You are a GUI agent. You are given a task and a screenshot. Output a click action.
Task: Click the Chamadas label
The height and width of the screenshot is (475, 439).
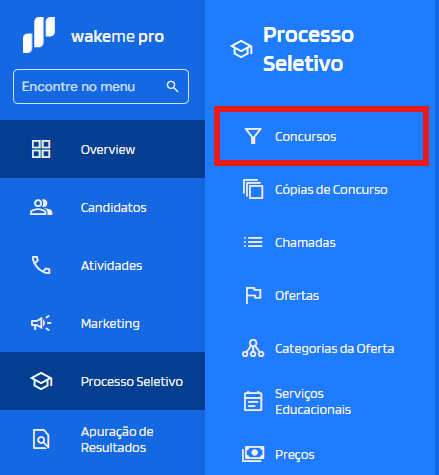click(305, 243)
